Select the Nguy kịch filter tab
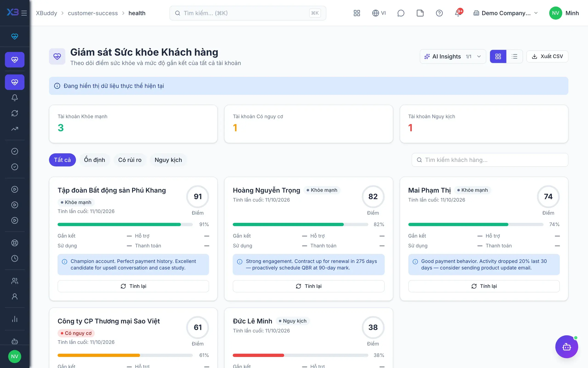The height and width of the screenshot is (368, 588). click(x=168, y=160)
